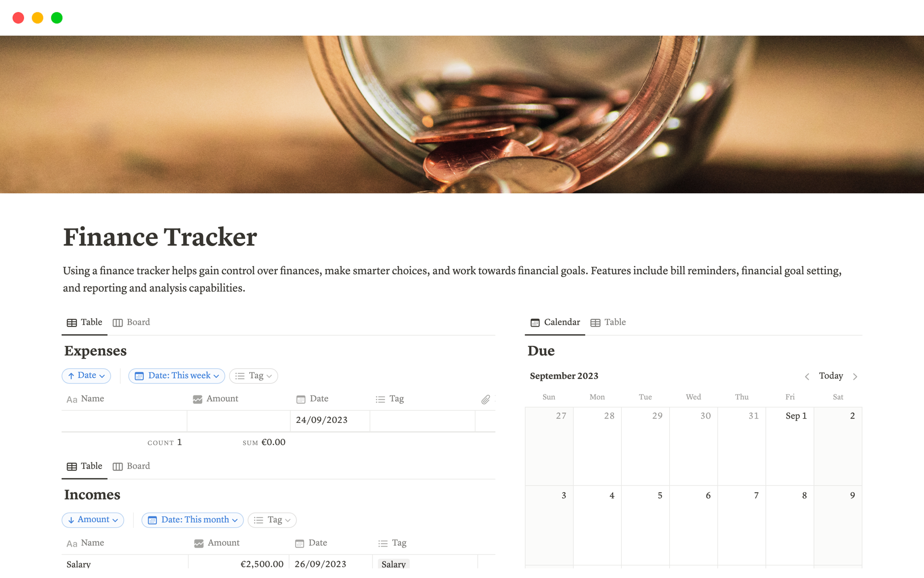Image resolution: width=924 pixels, height=578 pixels.
Task: Click the paperclip attachment icon in Expenses header
Action: 485,399
